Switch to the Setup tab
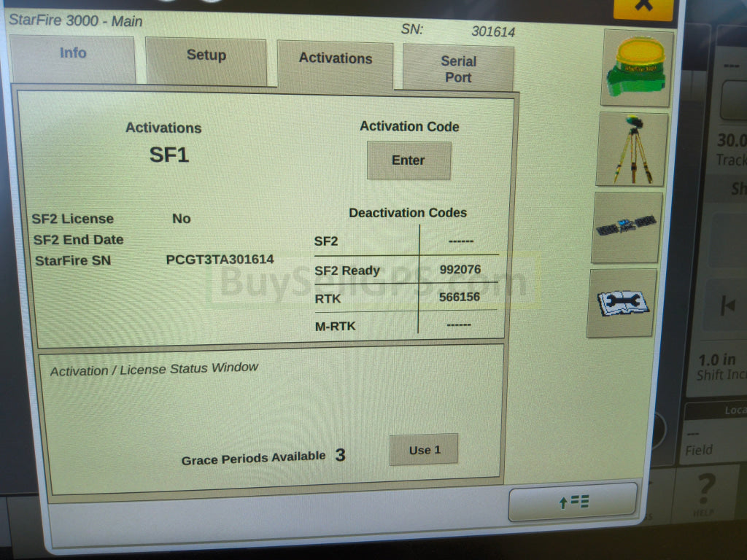This screenshot has height=560, width=747. 206,61
